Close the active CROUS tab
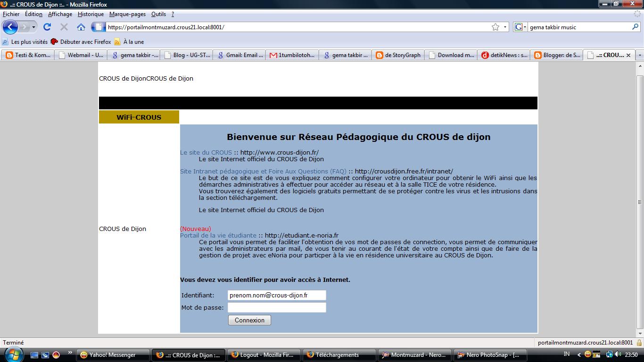This screenshot has height=362, width=644. (x=629, y=55)
